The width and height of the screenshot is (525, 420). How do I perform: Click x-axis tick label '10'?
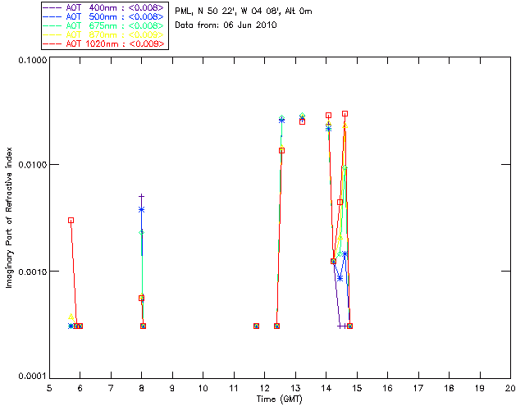[x=203, y=388]
